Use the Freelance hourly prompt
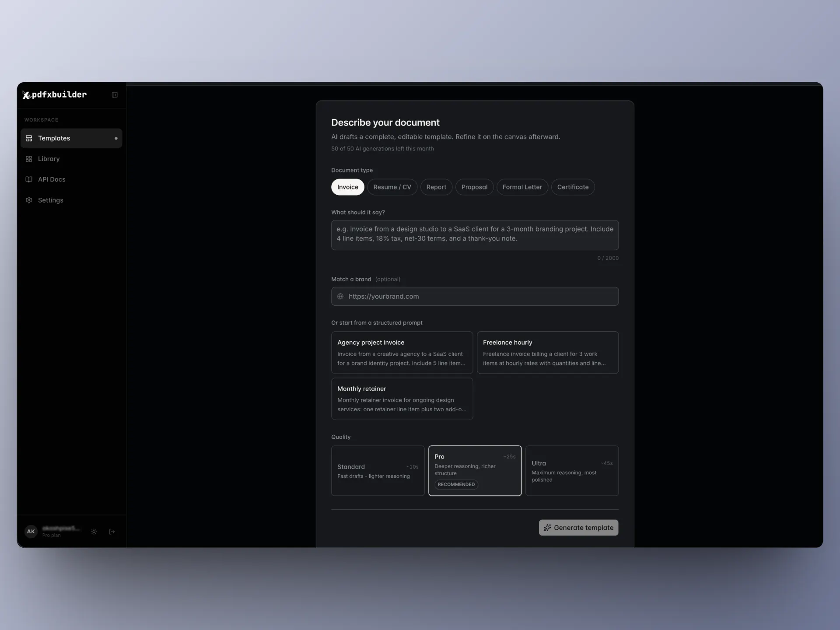 tap(548, 353)
